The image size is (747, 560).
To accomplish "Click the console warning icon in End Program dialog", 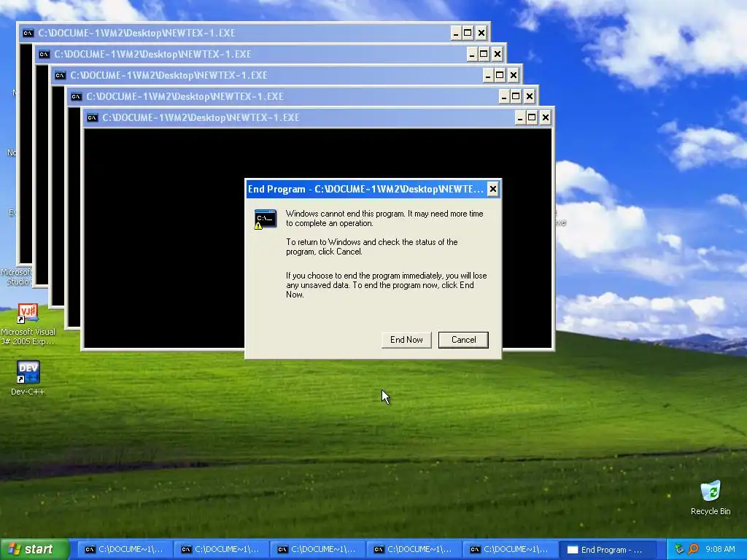I will pos(266,219).
